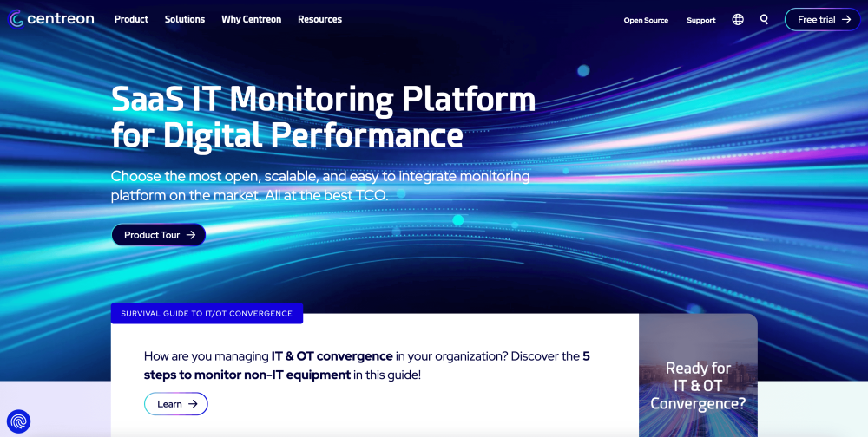868x437 pixels.
Task: Open the Ready for IT & OT Convergence image
Action: pos(698,375)
